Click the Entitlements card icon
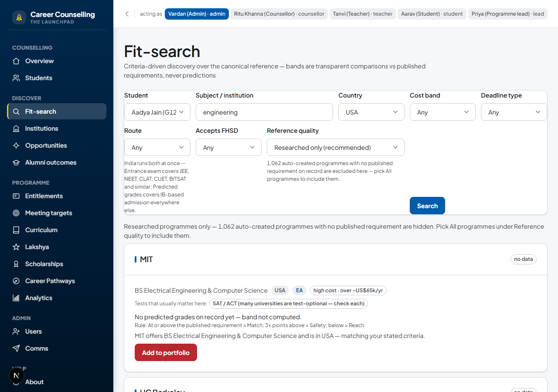Screen dimensions: 558x392 click(16, 196)
